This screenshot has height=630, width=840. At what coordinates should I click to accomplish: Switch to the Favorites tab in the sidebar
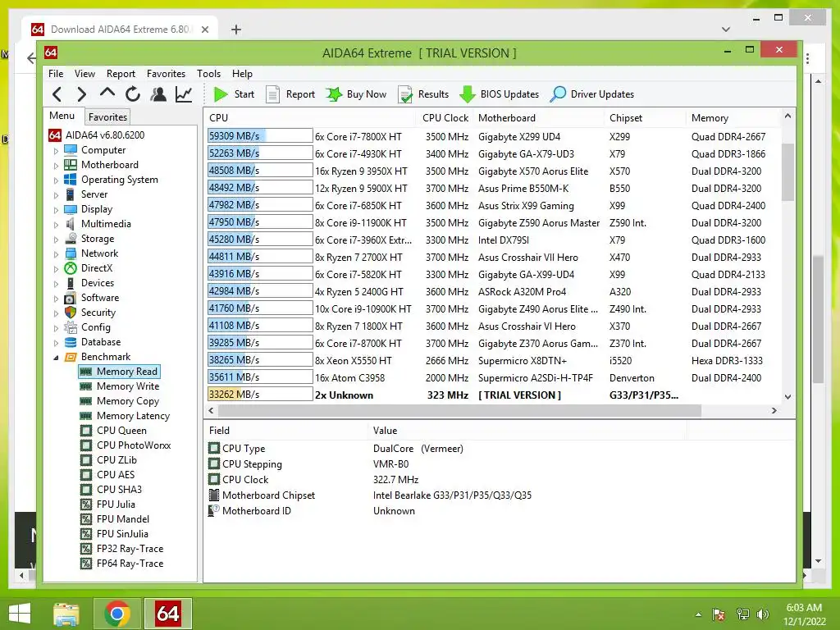tap(107, 116)
